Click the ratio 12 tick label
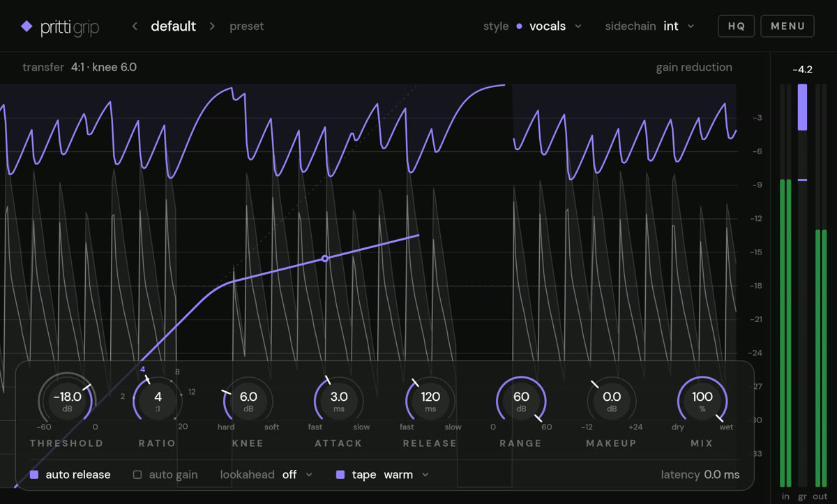The width and height of the screenshot is (837, 504). click(x=192, y=392)
